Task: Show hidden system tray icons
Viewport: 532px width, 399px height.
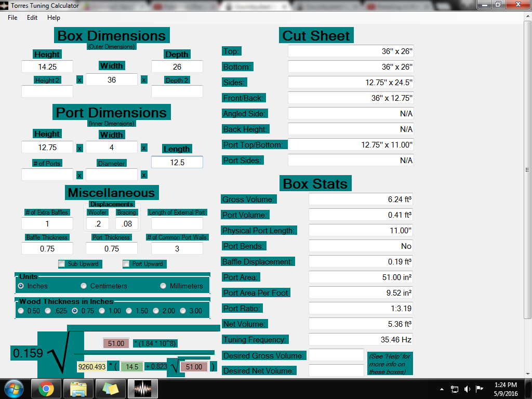Action: point(442,389)
